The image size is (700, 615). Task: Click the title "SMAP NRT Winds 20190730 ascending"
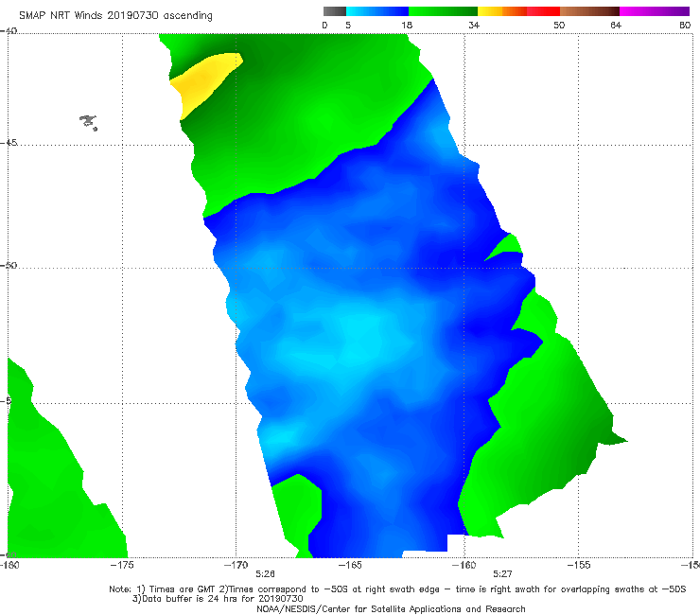(115, 16)
